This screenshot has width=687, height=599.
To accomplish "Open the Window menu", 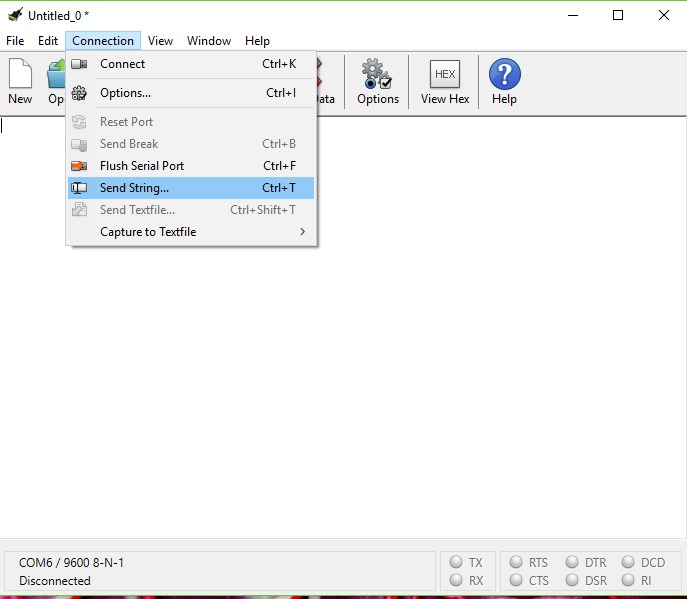I will click(x=209, y=41).
